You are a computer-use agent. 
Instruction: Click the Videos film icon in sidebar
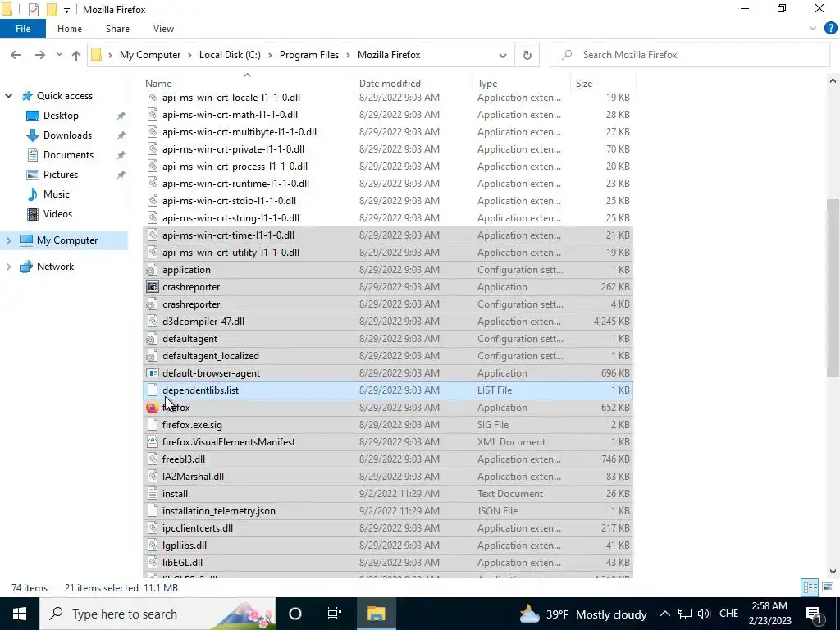coord(33,214)
